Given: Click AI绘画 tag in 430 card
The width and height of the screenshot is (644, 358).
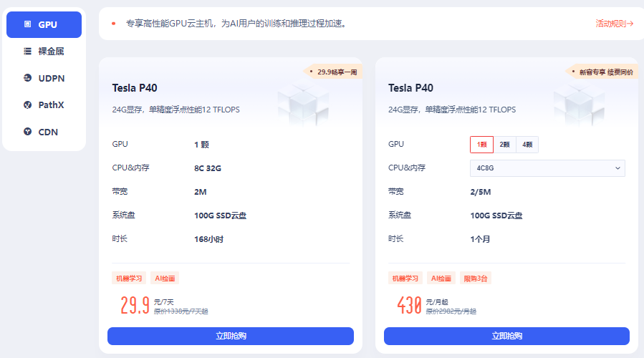Looking at the screenshot, I should tap(441, 279).
